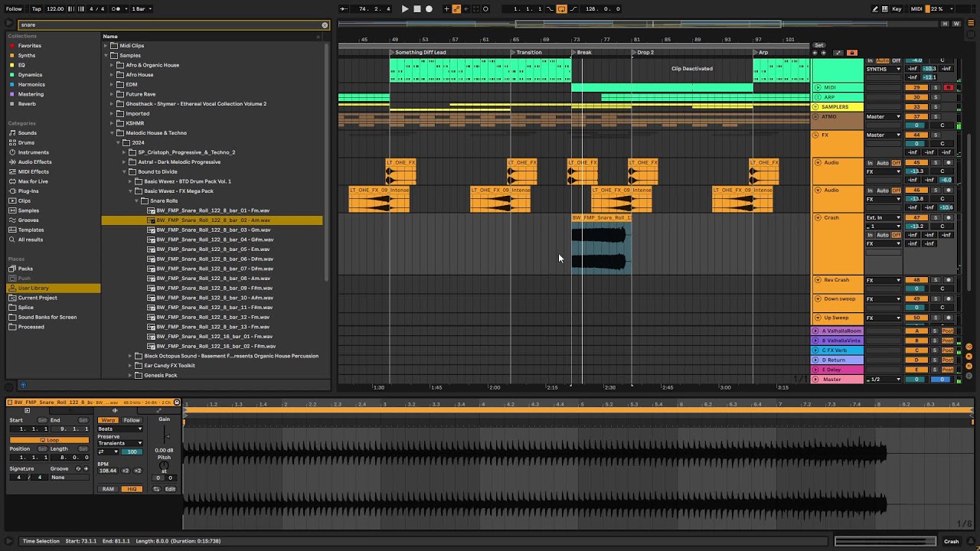Open the MIDI Effects category
Viewport: 980px width, 551px height.
pyautogui.click(x=33, y=172)
